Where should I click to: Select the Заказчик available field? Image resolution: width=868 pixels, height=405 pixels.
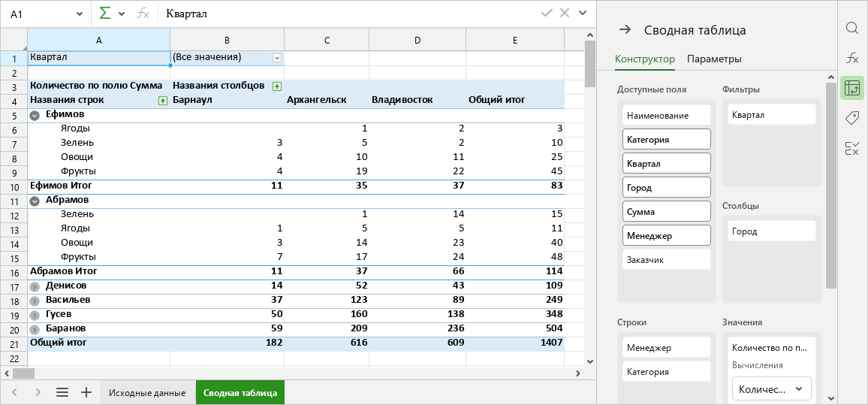point(667,259)
